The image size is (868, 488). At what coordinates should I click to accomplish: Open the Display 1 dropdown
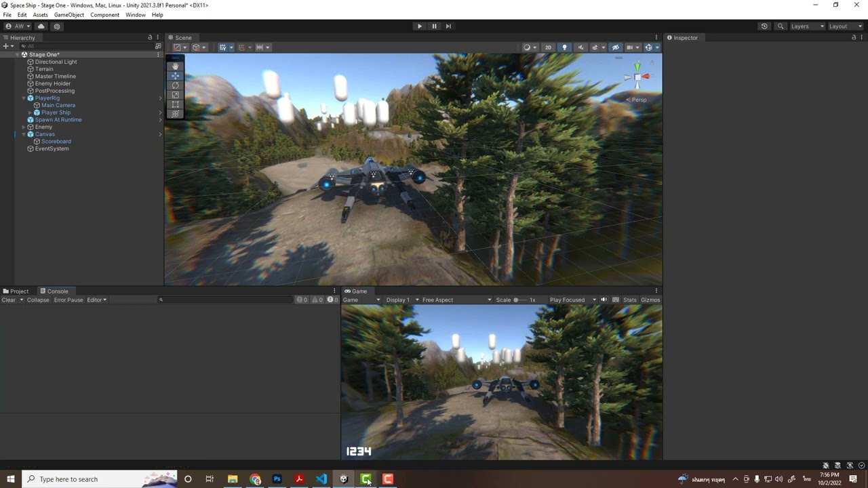pyautogui.click(x=401, y=300)
